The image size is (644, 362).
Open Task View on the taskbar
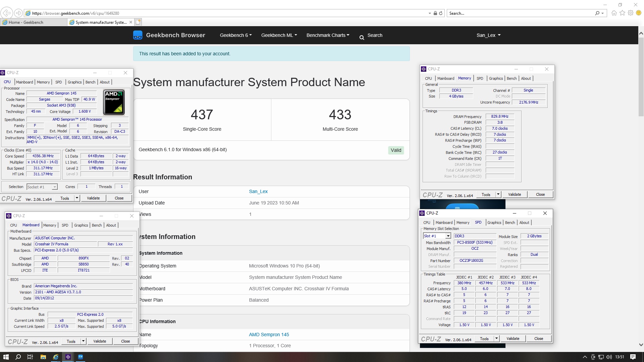[x=30, y=357]
